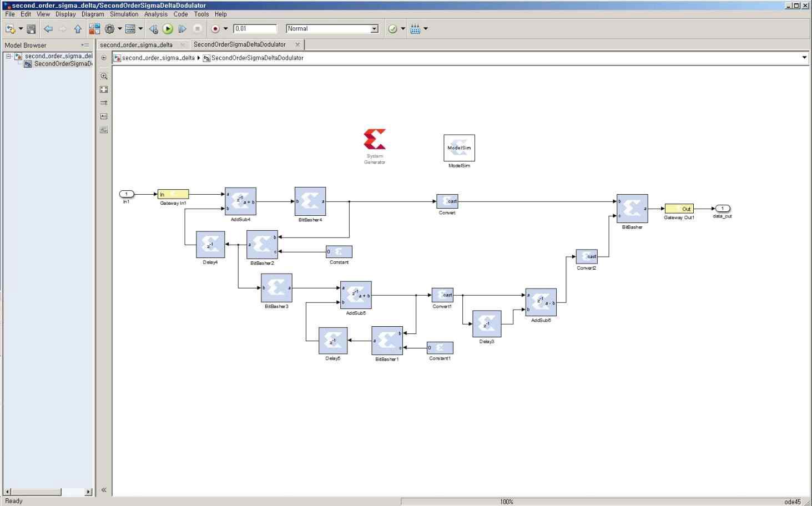Open the Library Browser icon
This screenshot has width=812, height=506.
point(94,29)
